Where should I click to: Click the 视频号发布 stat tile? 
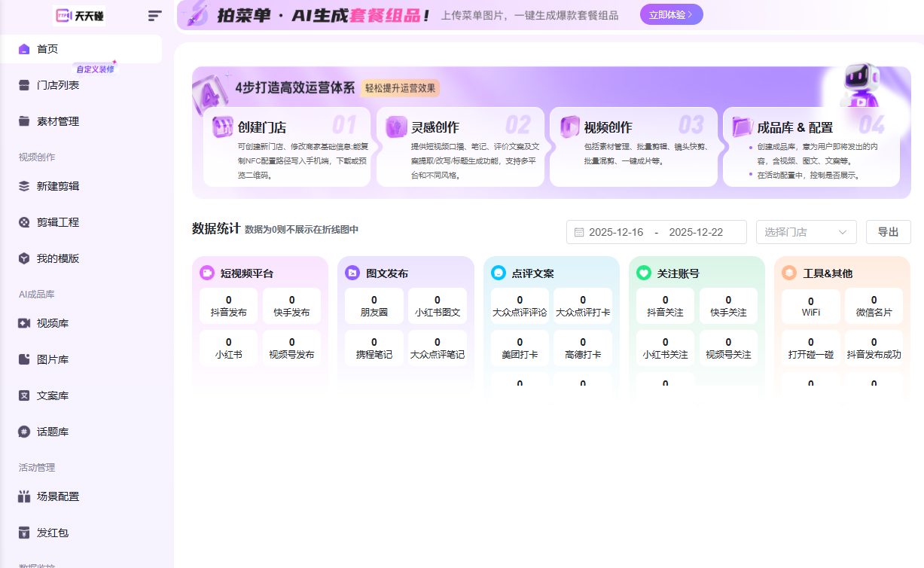(x=292, y=348)
